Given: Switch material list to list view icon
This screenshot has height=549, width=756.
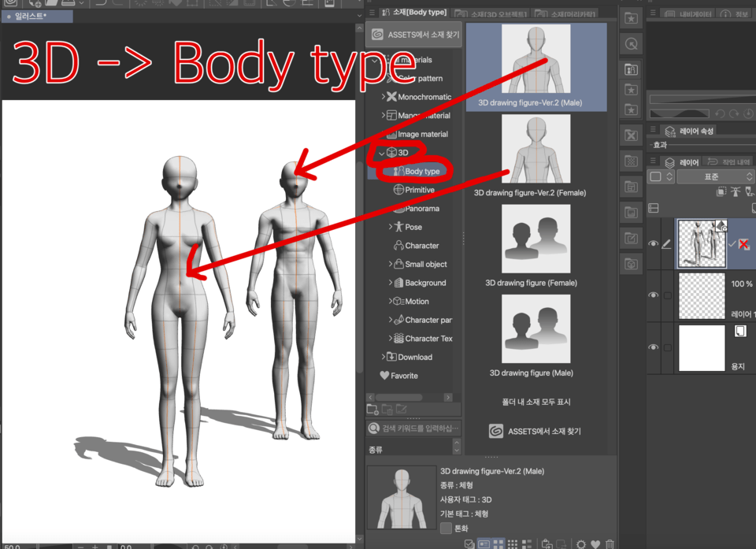Looking at the screenshot, I should pyautogui.click(x=527, y=543).
